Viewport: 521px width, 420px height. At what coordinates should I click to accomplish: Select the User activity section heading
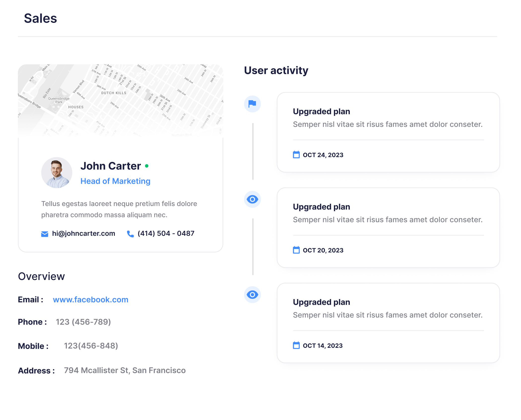276,70
